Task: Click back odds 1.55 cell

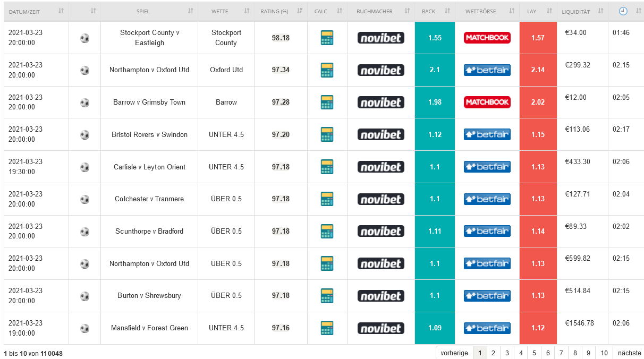Action: pos(435,38)
